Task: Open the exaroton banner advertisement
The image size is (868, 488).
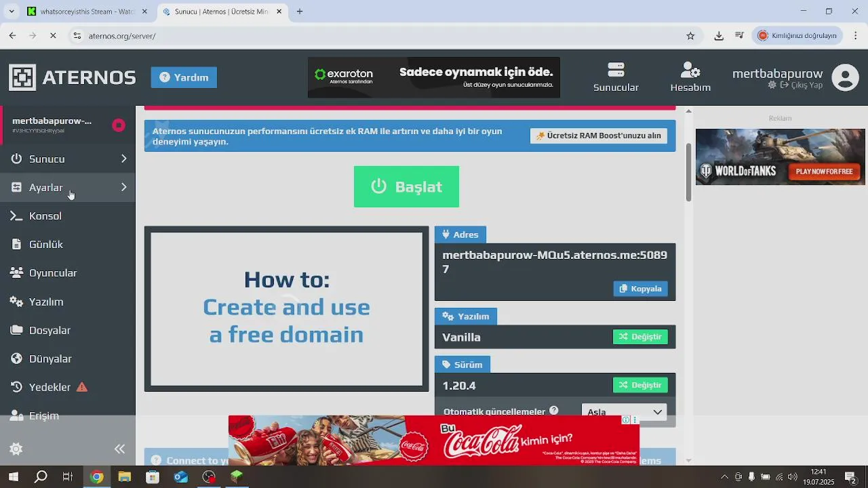Action: 434,77
